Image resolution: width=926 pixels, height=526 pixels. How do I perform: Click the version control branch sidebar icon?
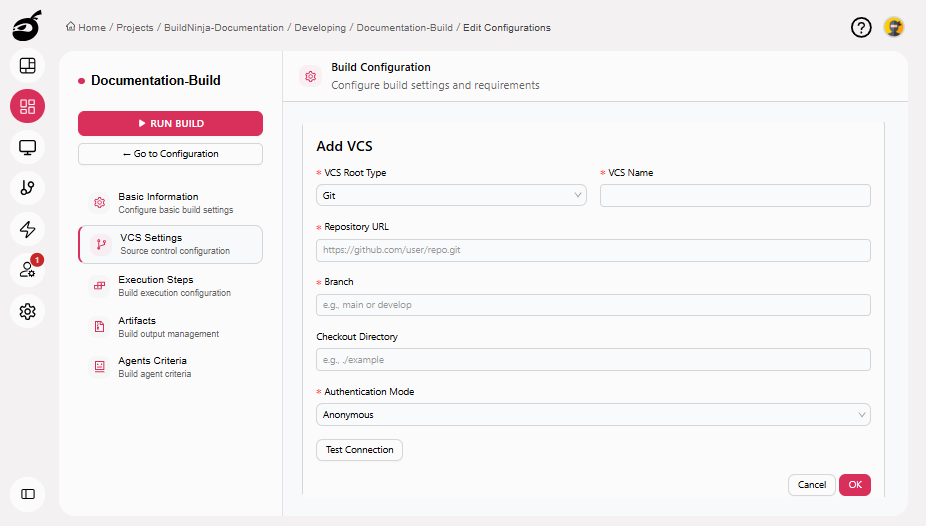28,188
